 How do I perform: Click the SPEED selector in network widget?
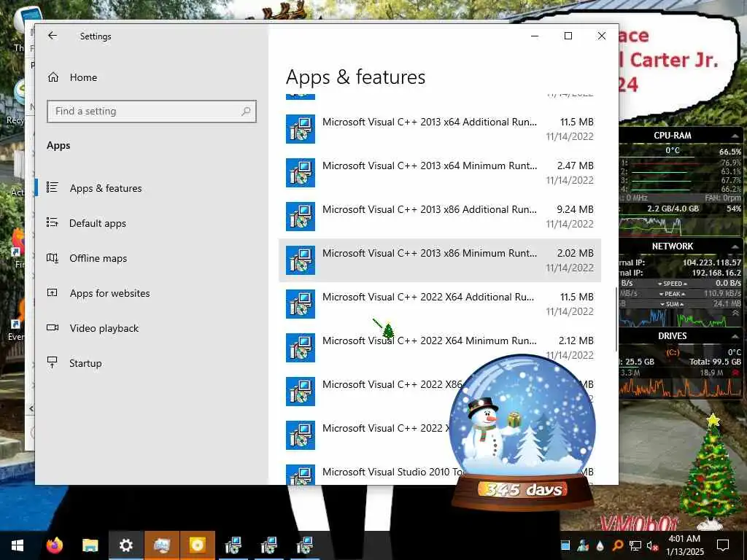coord(672,284)
